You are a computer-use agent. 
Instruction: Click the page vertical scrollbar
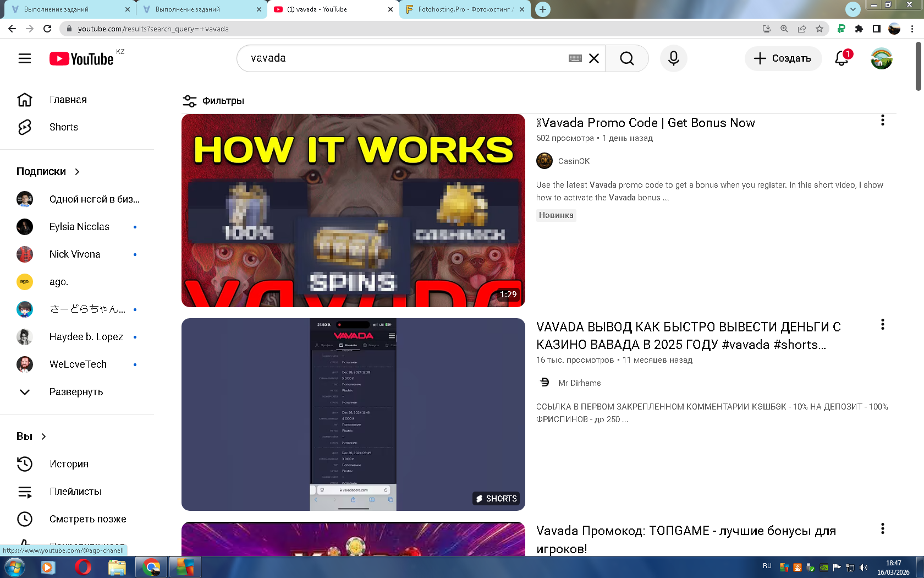point(918,66)
